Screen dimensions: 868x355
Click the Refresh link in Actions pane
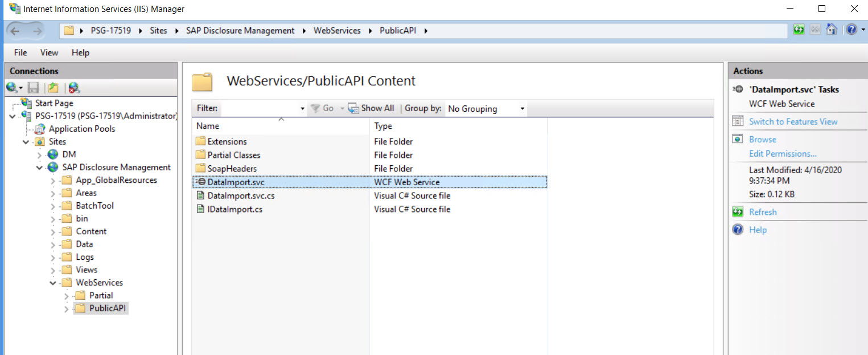coord(763,212)
